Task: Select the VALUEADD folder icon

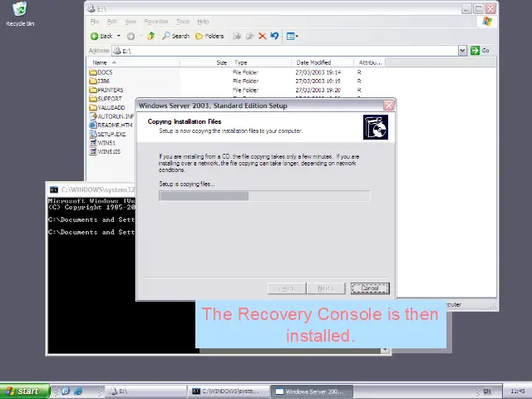Action: pyautogui.click(x=93, y=107)
